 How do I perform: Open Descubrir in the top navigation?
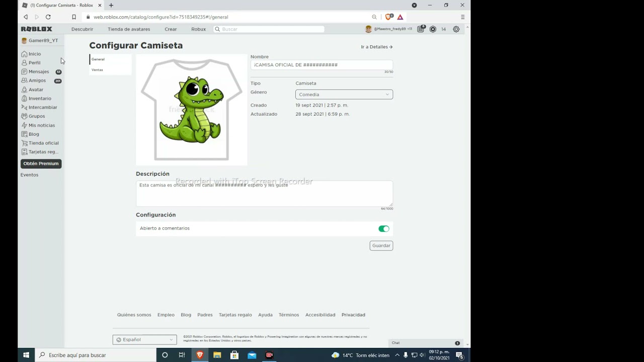click(x=82, y=29)
